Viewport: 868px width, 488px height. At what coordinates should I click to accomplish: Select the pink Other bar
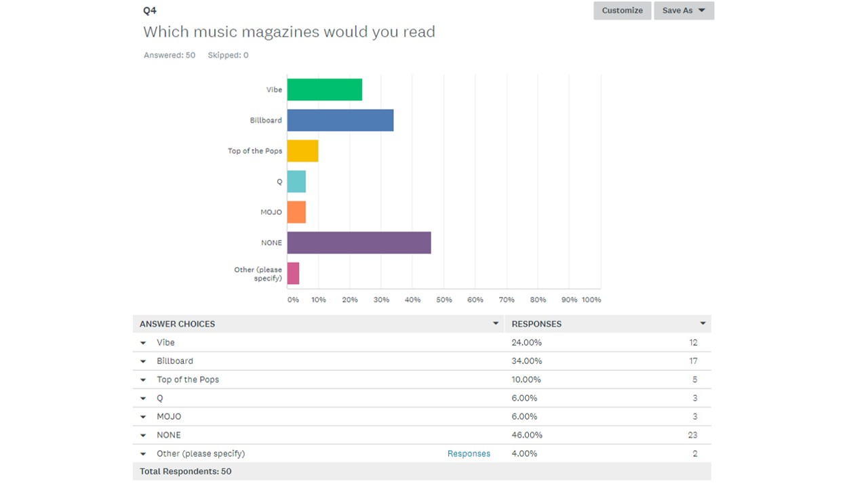[x=294, y=273]
